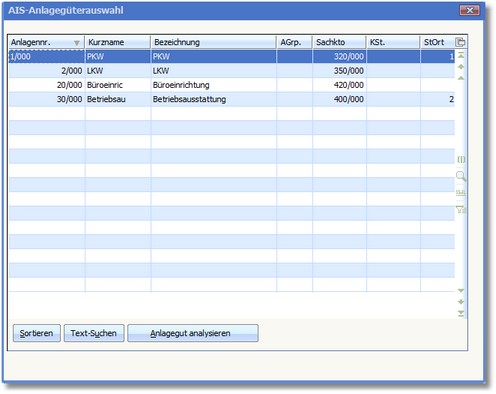The image size is (496, 394).
Task: Click the single-row up arrow icon
Action: point(461,78)
